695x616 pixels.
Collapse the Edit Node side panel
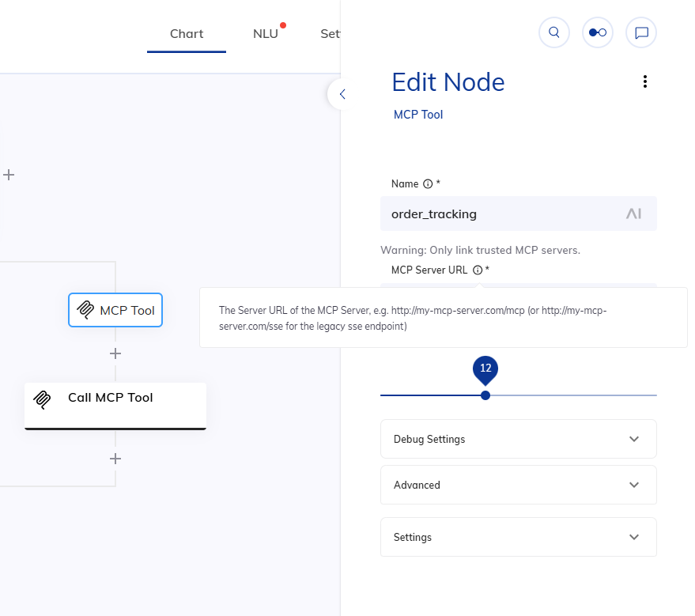click(x=341, y=93)
